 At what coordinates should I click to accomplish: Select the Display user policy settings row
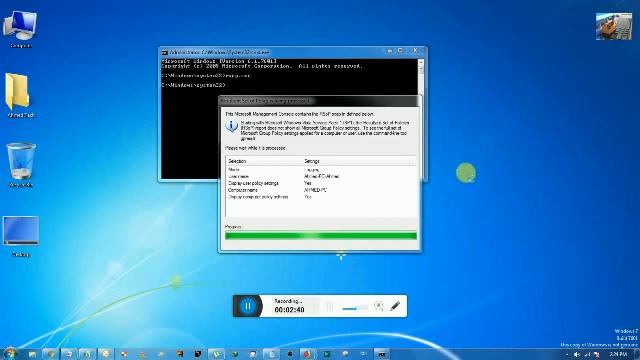320,183
